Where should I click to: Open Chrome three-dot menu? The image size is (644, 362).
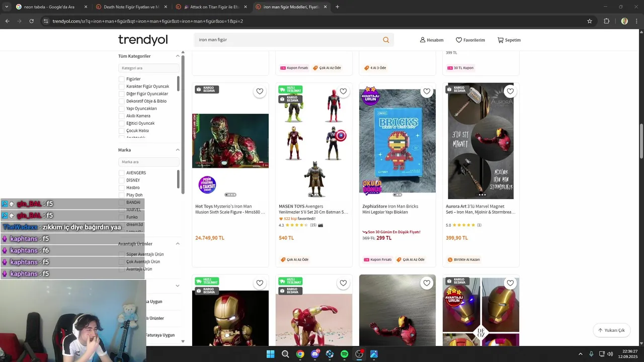(x=637, y=21)
